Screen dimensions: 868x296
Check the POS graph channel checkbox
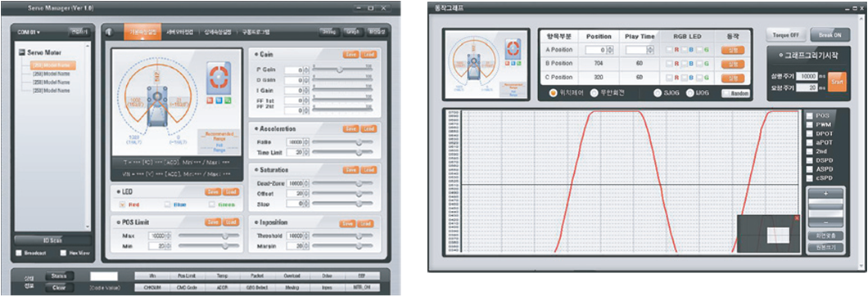[x=810, y=115]
